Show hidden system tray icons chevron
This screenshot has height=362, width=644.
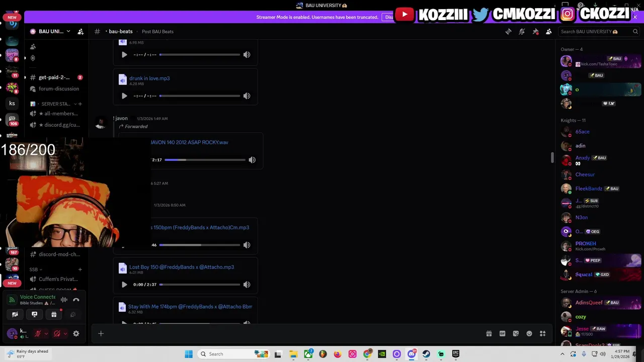[562, 354]
